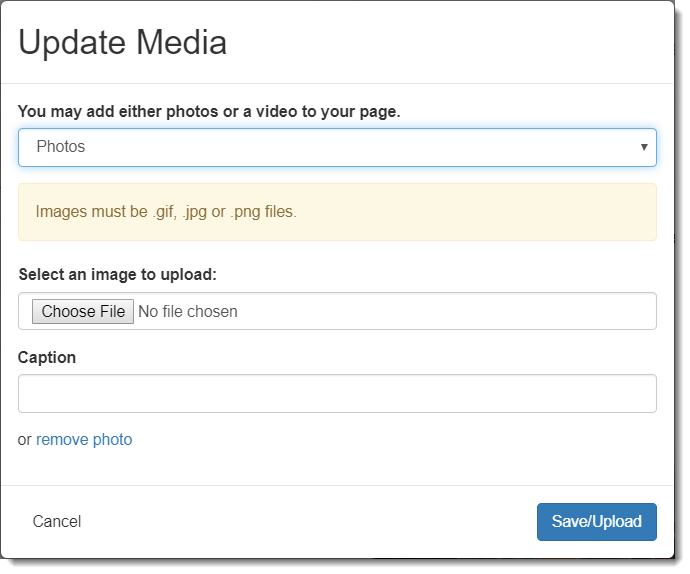Click the arrow on the Photos select box
690x574 pixels.
[644, 147]
